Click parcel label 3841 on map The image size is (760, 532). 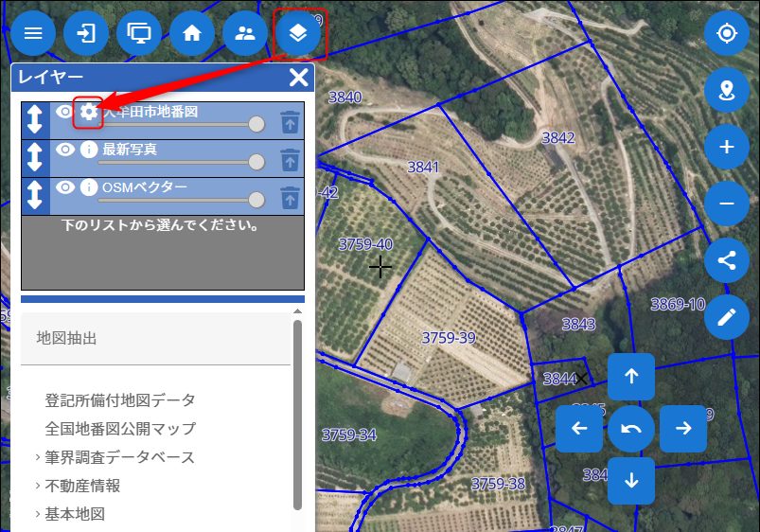423,168
